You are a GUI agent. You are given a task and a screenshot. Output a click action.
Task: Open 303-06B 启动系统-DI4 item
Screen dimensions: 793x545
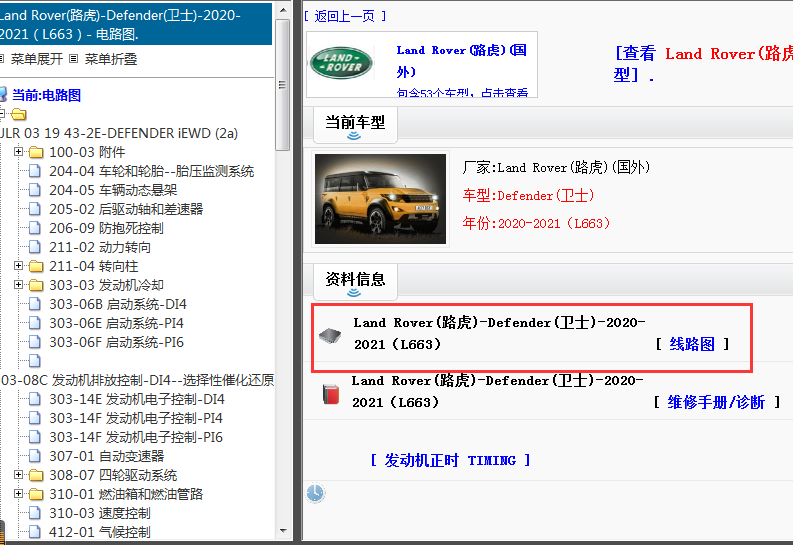point(118,304)
